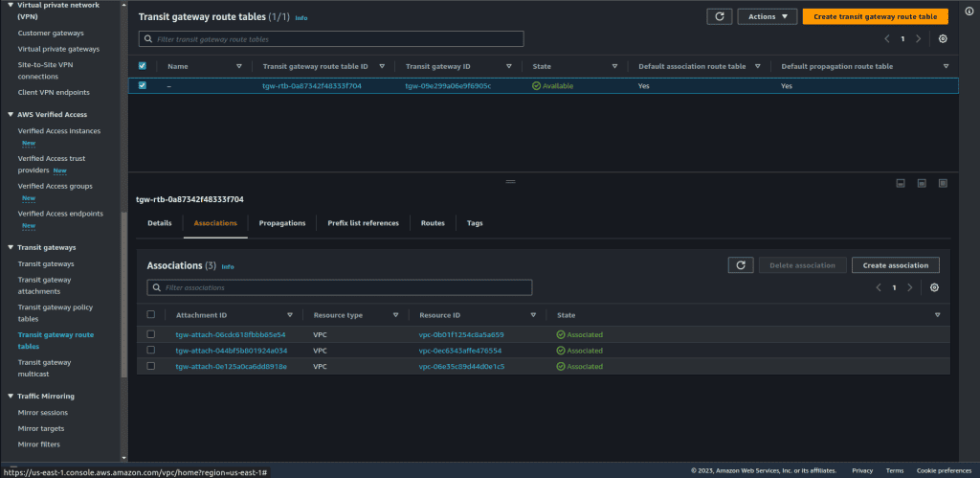The height and width of the screenshot is (478, 980).
Task: Maximize the details split panel
Action: pyautogui.click(x=943, y=183)
